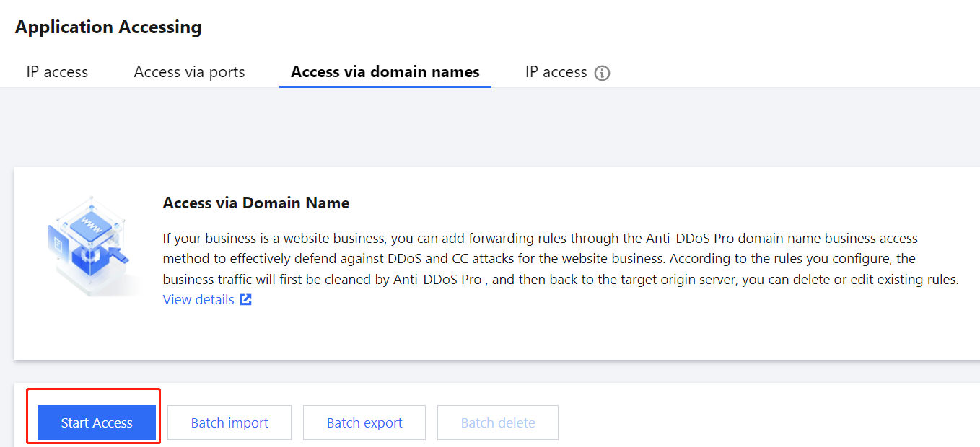Click the external link icon after View details

246,300
